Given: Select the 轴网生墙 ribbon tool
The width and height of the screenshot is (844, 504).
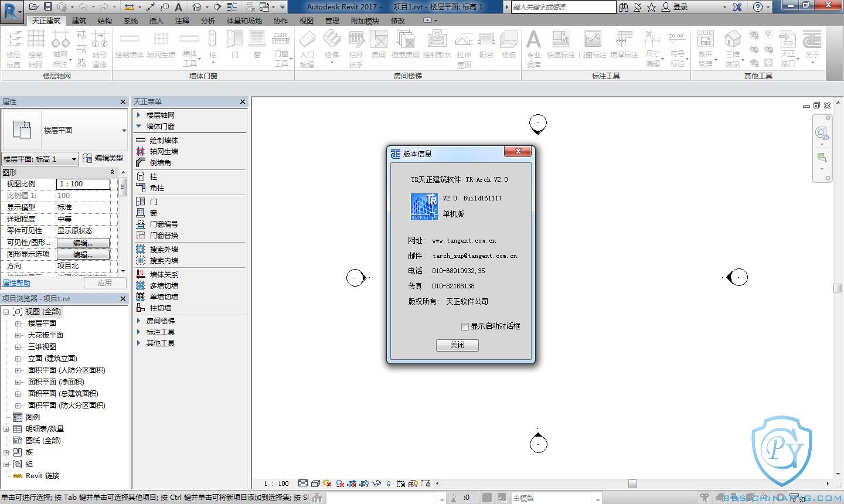Looking at the screenshot, I should coord(161,45).
